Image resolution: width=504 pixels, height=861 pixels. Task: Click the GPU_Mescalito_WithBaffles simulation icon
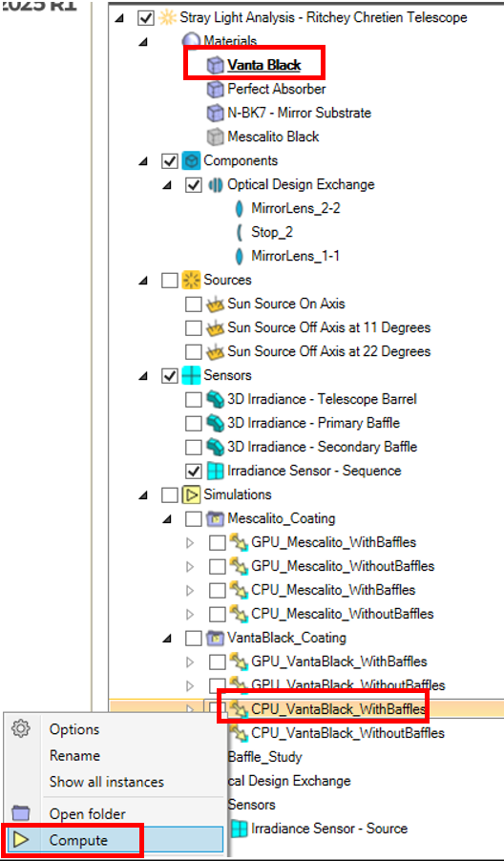[239, 542]
